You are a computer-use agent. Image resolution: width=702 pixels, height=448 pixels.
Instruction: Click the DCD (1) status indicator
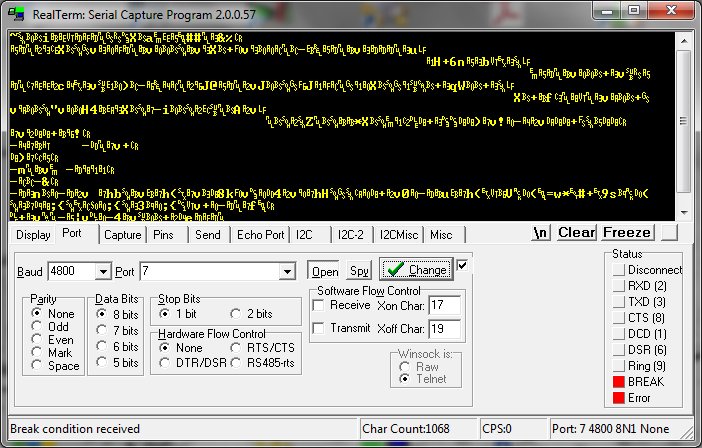pos(619,334)
